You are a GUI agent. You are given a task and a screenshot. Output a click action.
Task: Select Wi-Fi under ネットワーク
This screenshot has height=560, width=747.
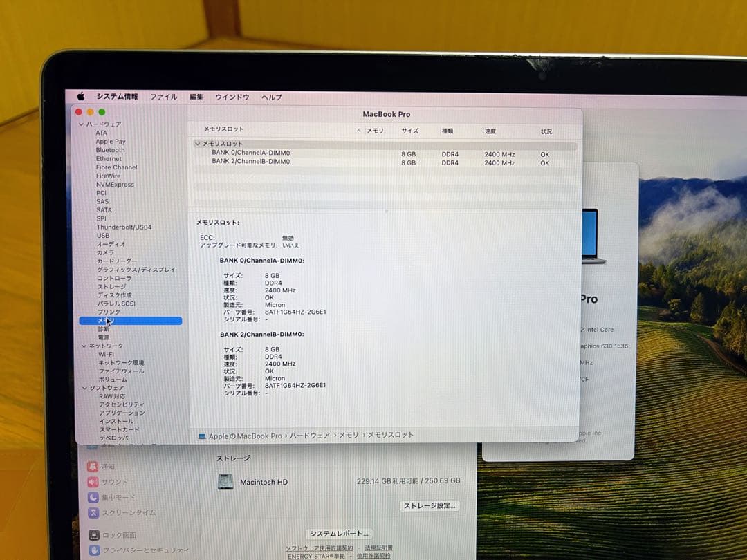coord(106,354)
